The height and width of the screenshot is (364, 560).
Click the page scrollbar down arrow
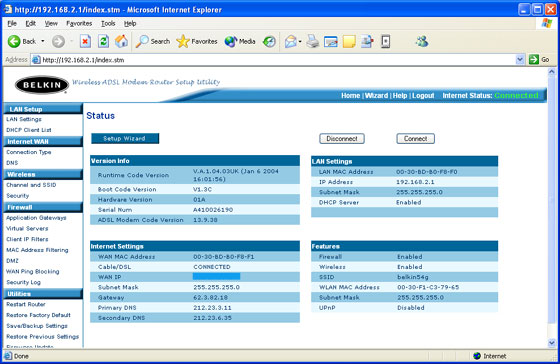point(552,343)
